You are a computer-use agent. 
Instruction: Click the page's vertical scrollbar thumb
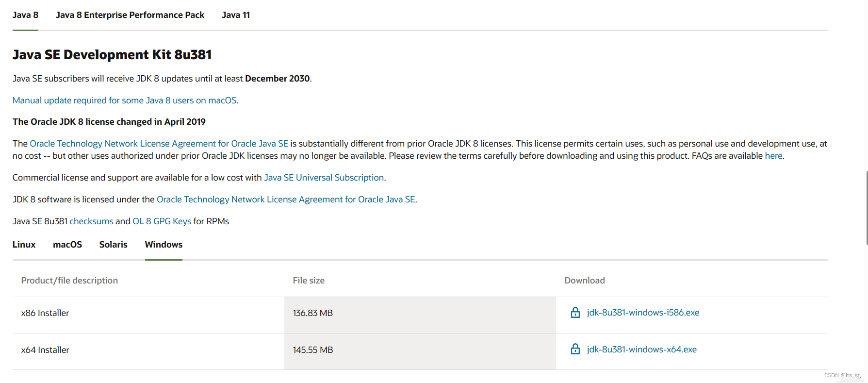pyautogui.click(x=867, y=208)
